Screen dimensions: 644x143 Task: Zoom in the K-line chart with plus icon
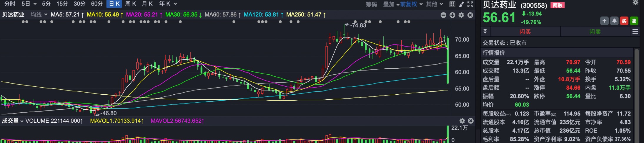452,15
